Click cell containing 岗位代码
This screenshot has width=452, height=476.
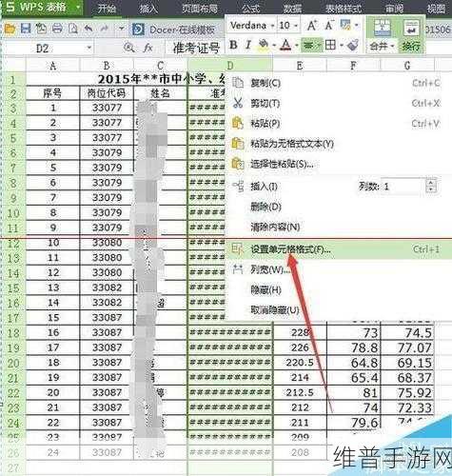tap(107, 93)
